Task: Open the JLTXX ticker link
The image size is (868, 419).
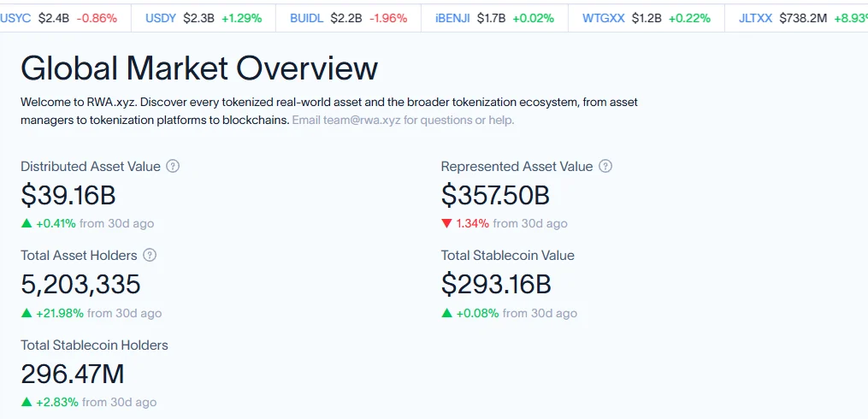Action: click(756, 18)
